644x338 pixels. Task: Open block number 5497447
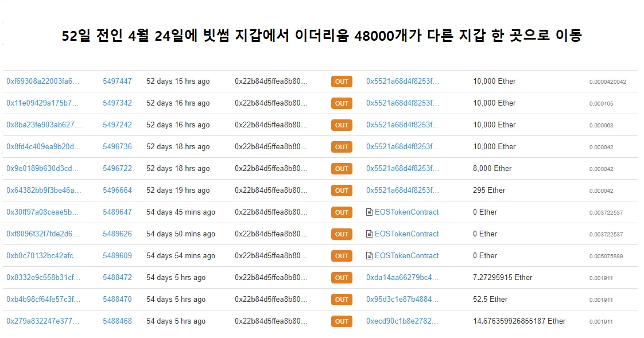[x=117, y=81]
